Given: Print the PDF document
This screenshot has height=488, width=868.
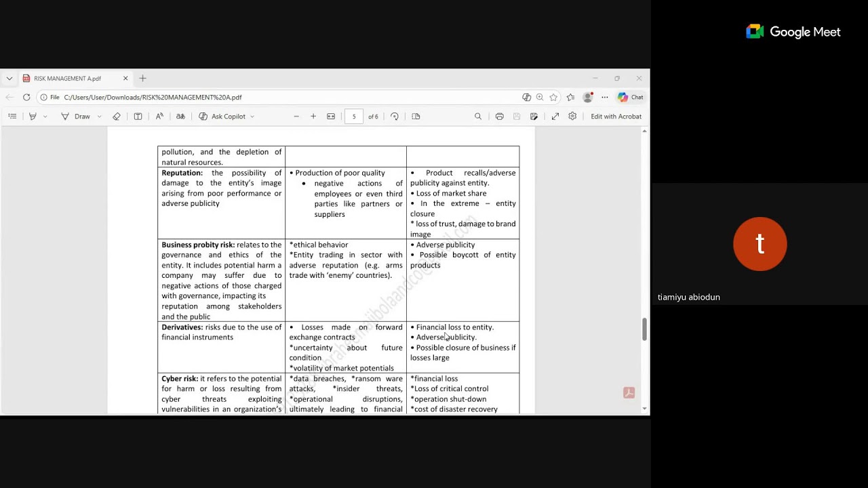Looking at the screenshot, I should [500, 117].
